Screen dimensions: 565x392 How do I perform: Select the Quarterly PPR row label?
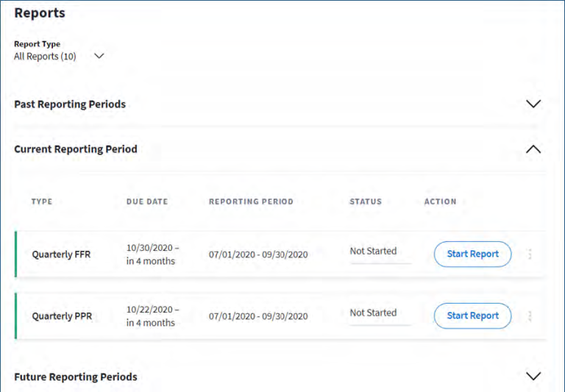click(61, 316)
